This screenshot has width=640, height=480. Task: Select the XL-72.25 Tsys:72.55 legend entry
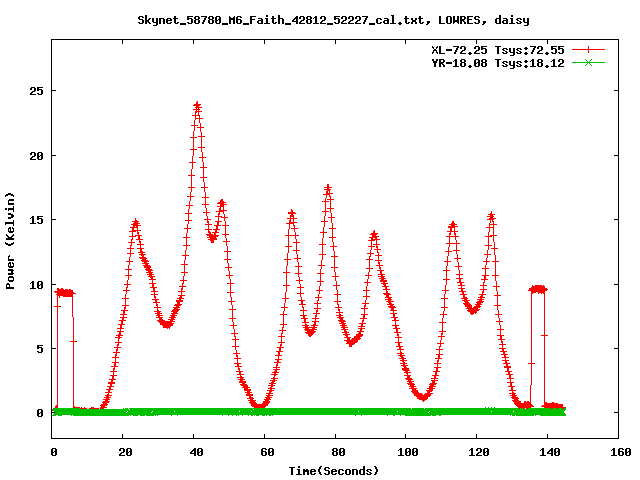tap(498, 50)
